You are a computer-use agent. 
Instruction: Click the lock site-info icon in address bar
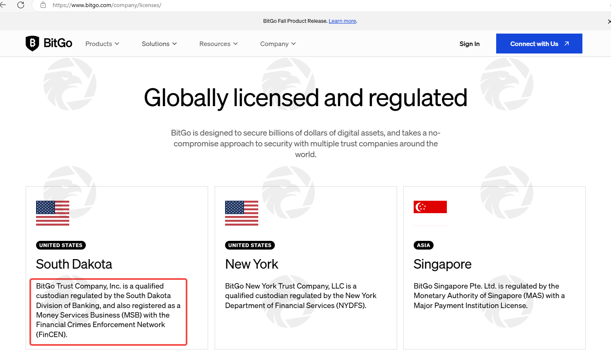[x=43, y=5]
